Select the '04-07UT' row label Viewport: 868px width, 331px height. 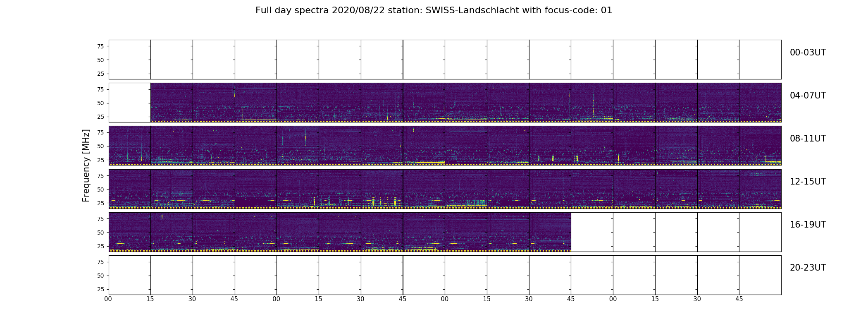coord(808,96)
